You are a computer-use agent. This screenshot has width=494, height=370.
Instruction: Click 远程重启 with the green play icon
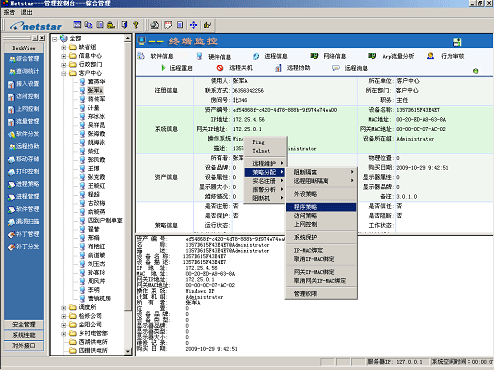tap(177, 68)
